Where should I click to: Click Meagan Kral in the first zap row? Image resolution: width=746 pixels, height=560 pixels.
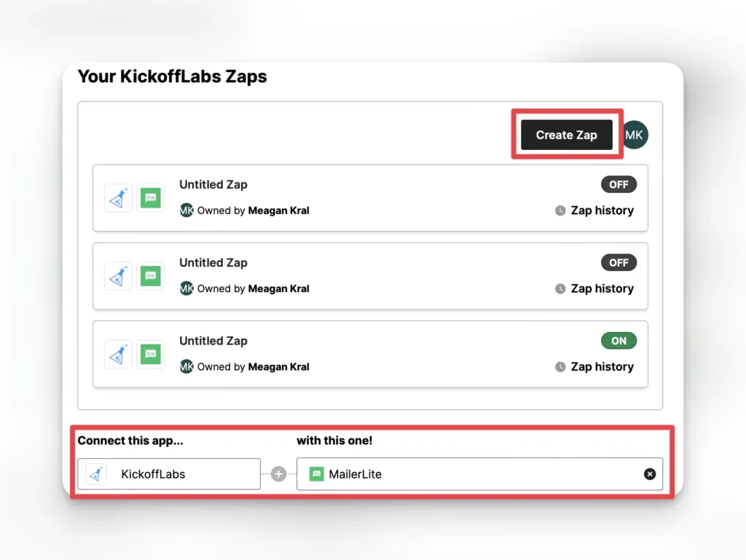(279, 210)
